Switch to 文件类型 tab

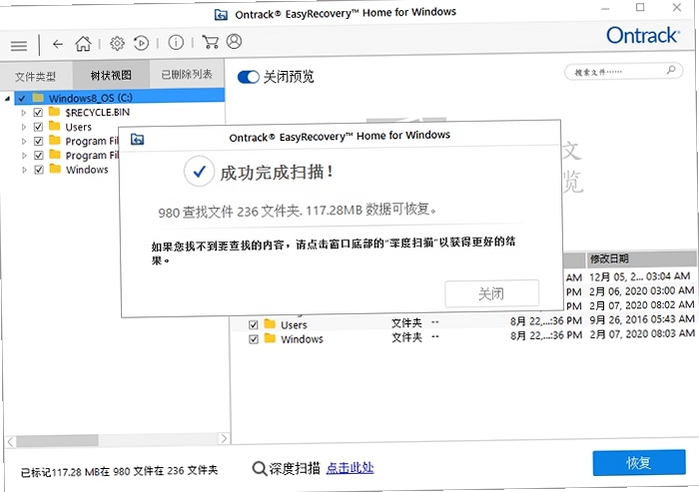tap(35, 77)
